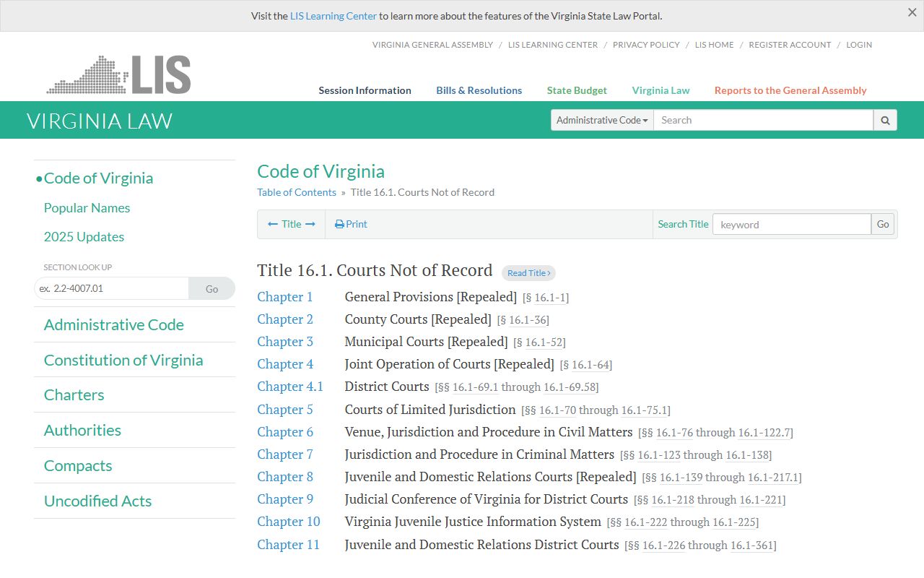Open LIS Learning Center in top navigation
The width and height of the screenshot is (924, 578).
pyautogui.click(x=553, y=45)
